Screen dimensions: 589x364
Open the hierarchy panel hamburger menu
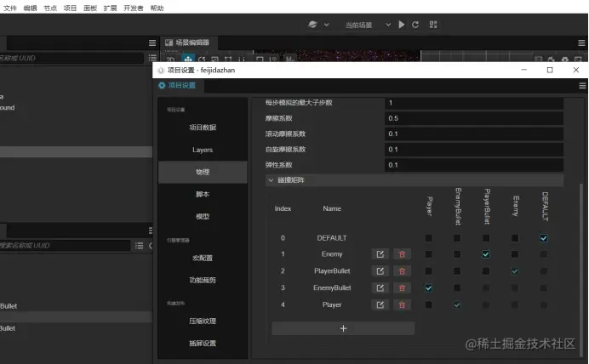click(x=152, y=43)
